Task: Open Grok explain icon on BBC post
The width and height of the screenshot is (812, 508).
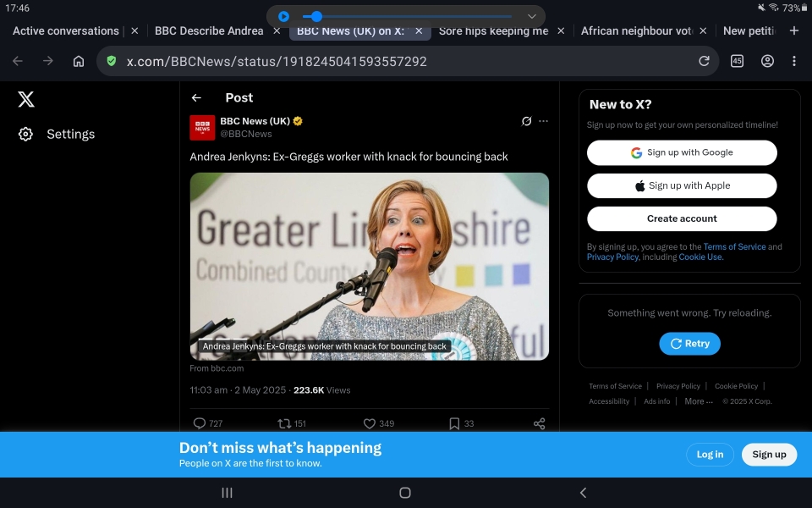Action: click(526, 121)
